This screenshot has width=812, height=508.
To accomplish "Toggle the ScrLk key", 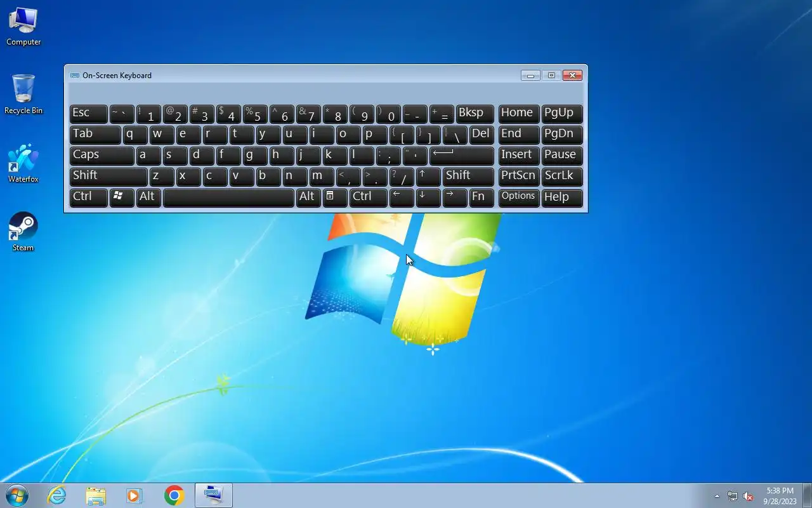I will point(562,177).
